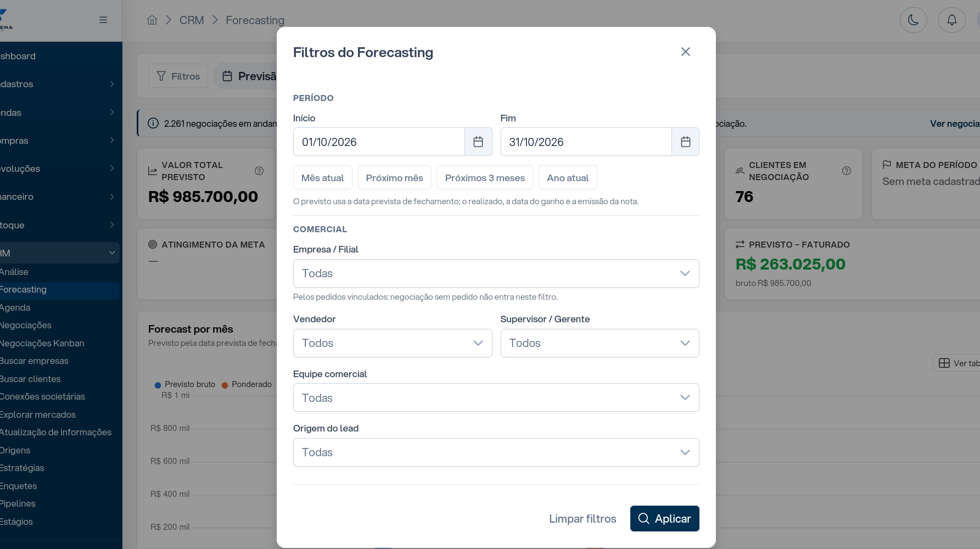The width and height of the screenshot is (980, 549).
Task: Click Limpar filtros
Action: [x=583, y=519]
